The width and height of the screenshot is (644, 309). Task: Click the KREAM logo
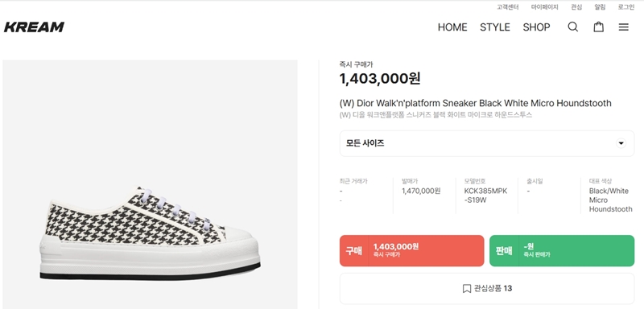tap(34, 27)
